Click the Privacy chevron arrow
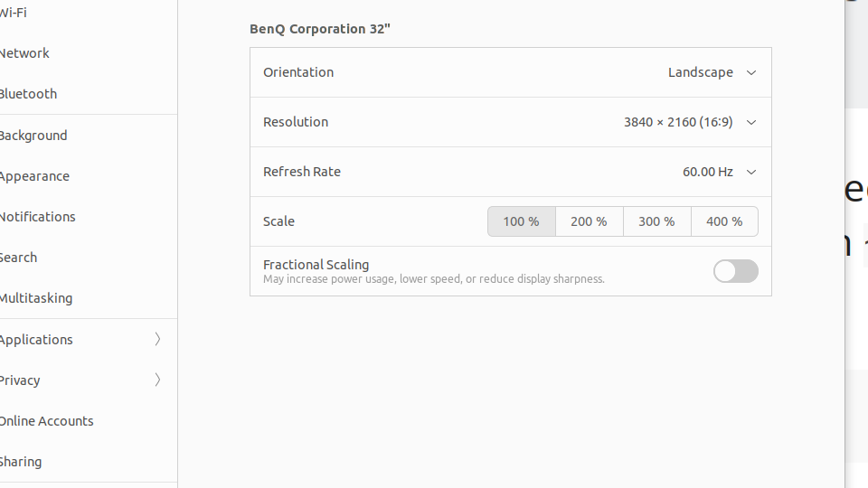The width and height of the screenshot is (868, 488). [157, 380]
